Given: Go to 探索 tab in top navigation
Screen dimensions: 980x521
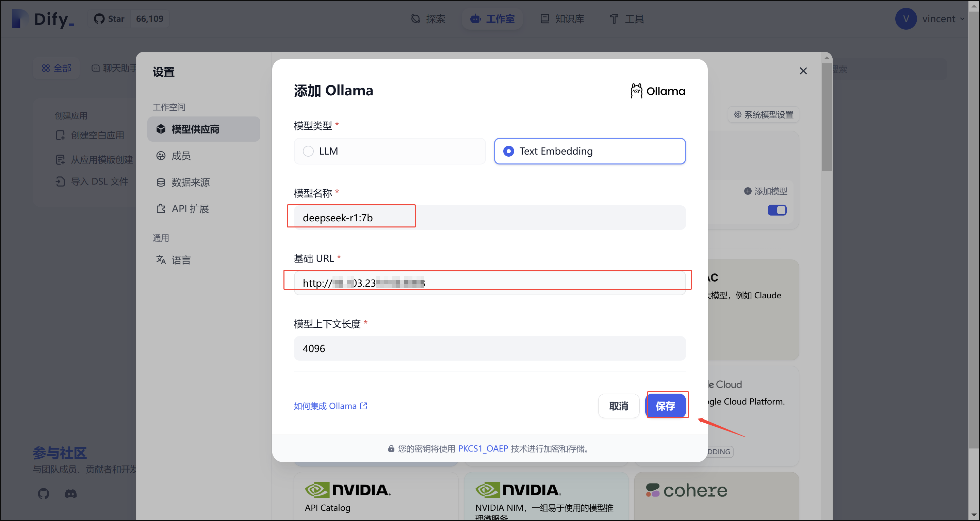Looking at the screenshot, I should [428, 19].
